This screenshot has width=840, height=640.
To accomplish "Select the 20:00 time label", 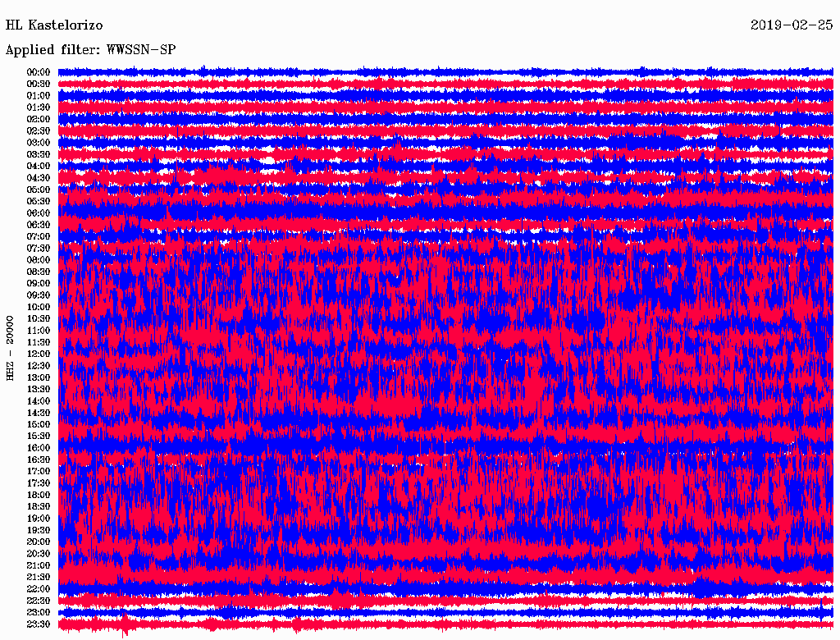I will 39,542.
